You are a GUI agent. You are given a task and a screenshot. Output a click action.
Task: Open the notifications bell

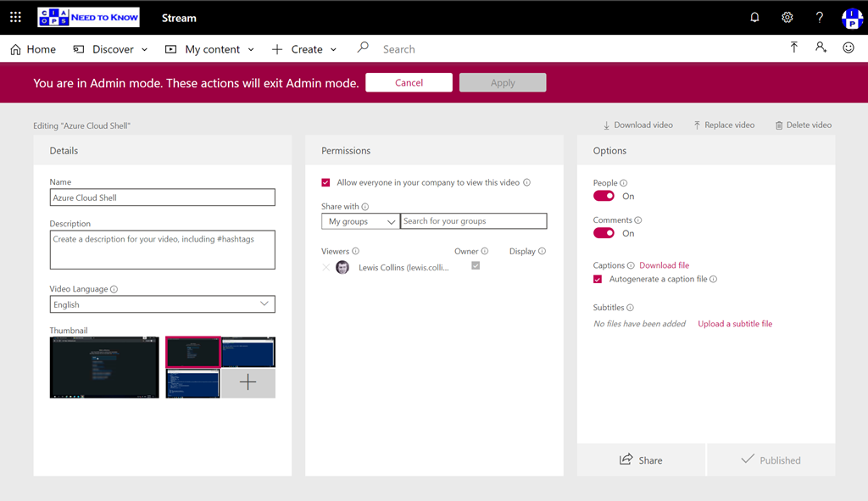coord(754,17)
